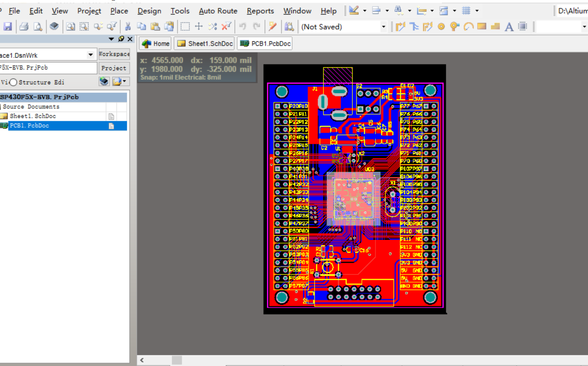Switch to the Home tab
Screen dimensions: 588x366
(x=155, y=43)
